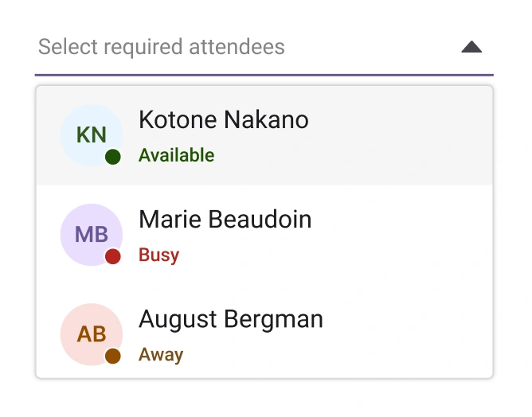This screenshot has width=532, height=417.
Task: Click Marie Beaudoin's red busy dot
Action: pyautogui.click(x=113, y=256)
